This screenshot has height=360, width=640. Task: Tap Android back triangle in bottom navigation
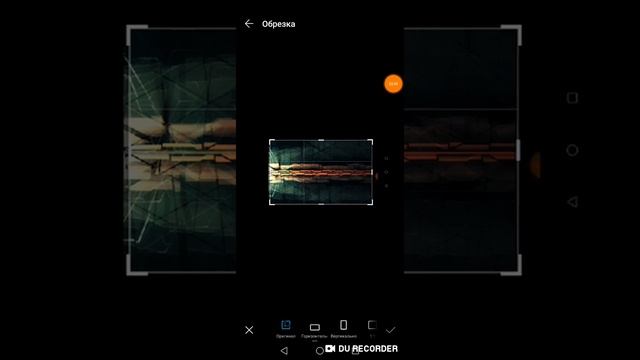(x=284, y=351)
